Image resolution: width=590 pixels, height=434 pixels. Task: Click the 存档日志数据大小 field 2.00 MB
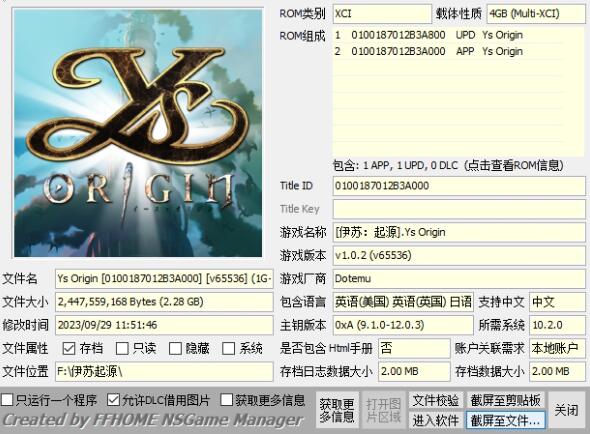[414, 372]
